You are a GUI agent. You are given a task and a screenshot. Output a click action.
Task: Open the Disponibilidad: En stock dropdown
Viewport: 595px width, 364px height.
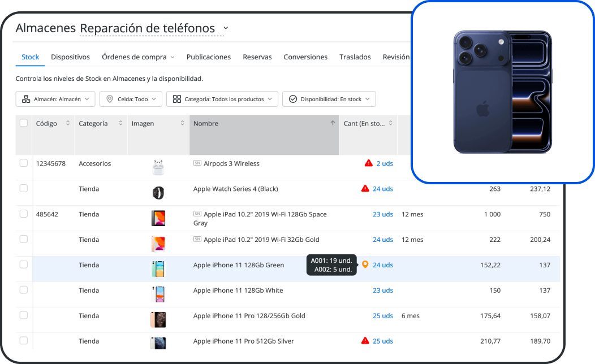[329, 99]
